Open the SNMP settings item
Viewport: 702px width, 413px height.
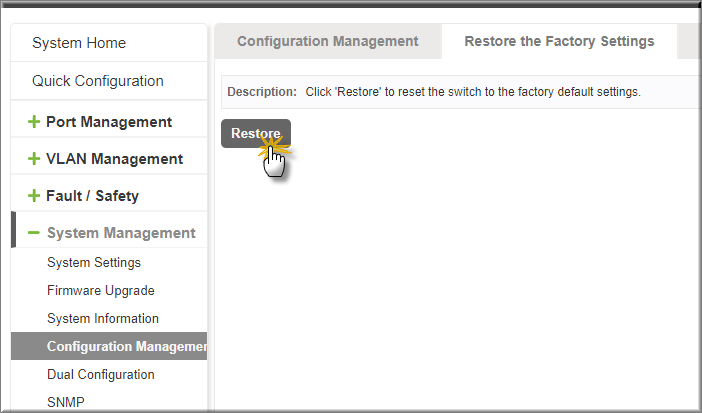pyautogui.click(x=66, y=402)
